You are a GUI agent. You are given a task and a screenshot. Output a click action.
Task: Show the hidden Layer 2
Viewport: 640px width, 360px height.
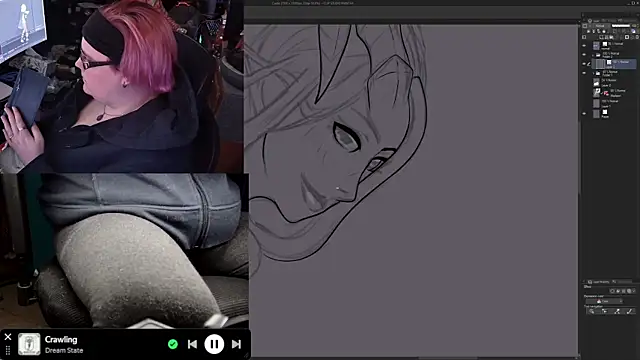(x=584, y=82)
